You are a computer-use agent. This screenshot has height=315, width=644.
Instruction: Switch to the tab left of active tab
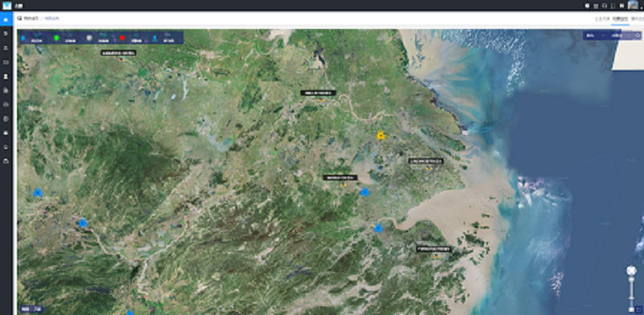point(602,19)
